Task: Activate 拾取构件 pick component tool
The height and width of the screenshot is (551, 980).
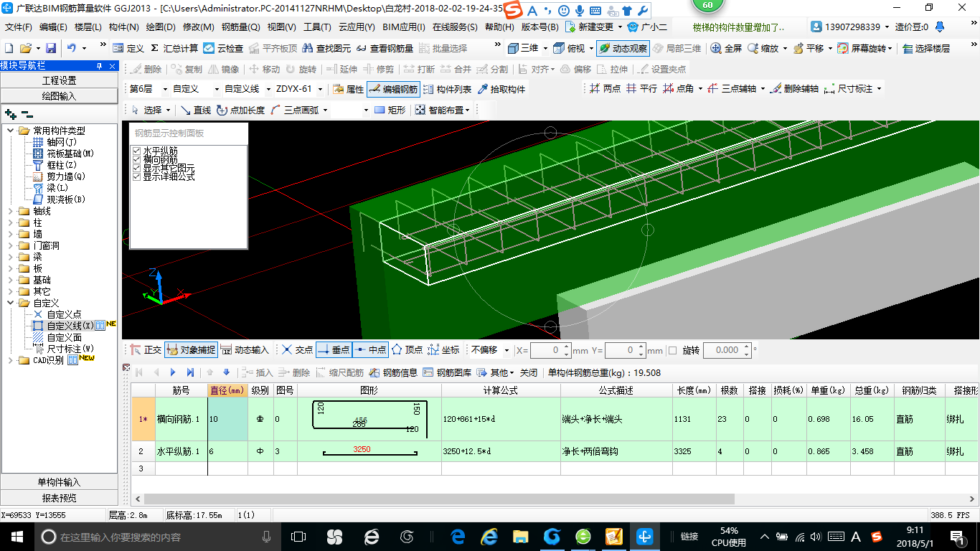Action: 501,89
